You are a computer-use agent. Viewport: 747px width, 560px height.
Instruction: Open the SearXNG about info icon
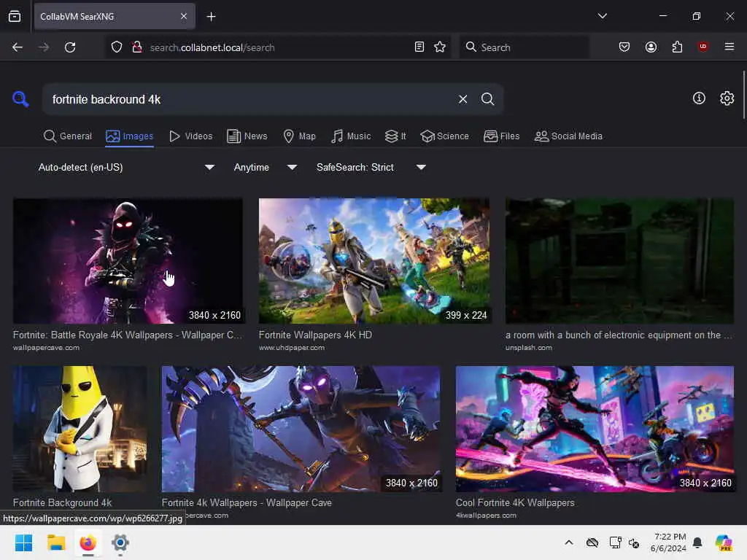point(699,98)
